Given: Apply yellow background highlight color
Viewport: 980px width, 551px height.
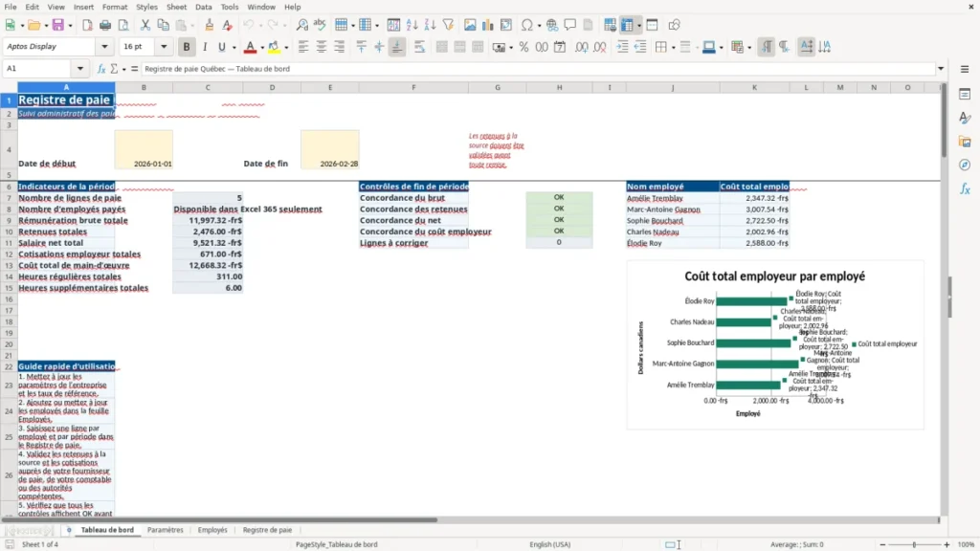Looking at the screenshot, I should click(x=274, y=47).
